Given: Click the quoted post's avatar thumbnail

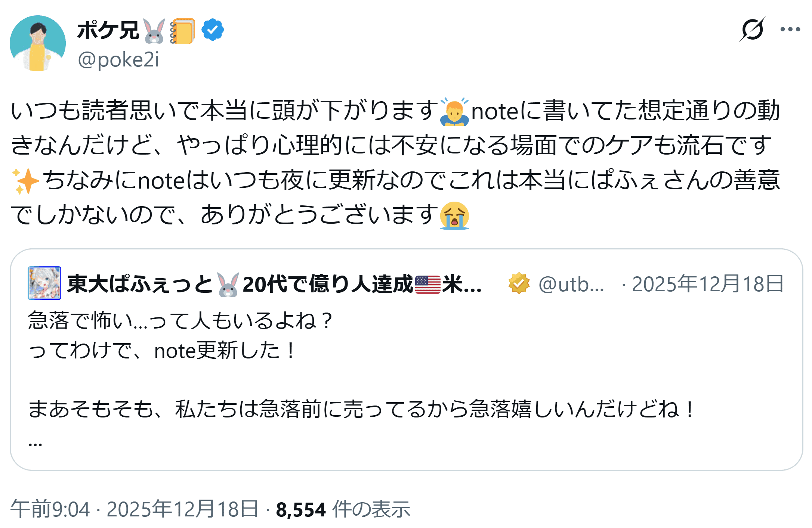Looking at the screenshot, I should click(x=44, y=283).
